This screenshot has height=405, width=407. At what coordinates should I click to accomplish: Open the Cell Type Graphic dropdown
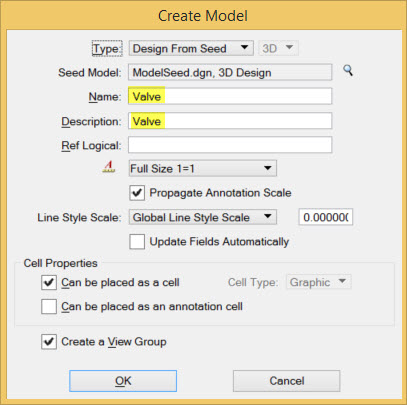[319, 282]
